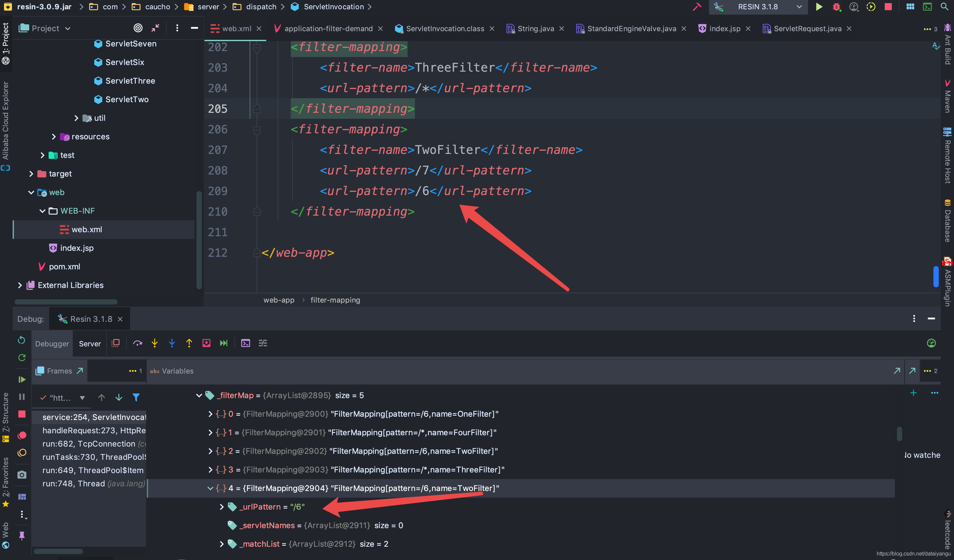Close the ServletRequest.java tab
The image size is (954, 560).
coord(849,29)
